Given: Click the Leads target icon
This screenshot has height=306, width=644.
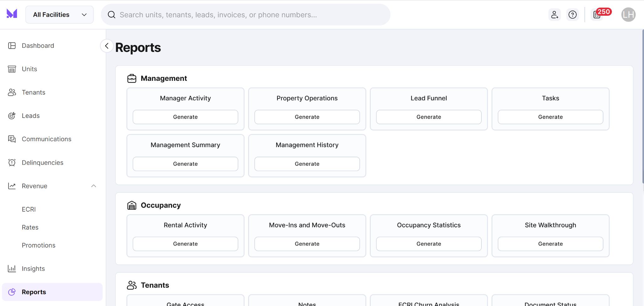Looking at the screenshot, I should tap(12, 116).
